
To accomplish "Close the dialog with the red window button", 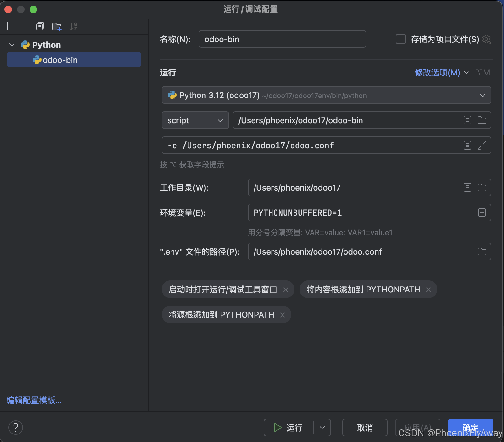I will (8, 9).
